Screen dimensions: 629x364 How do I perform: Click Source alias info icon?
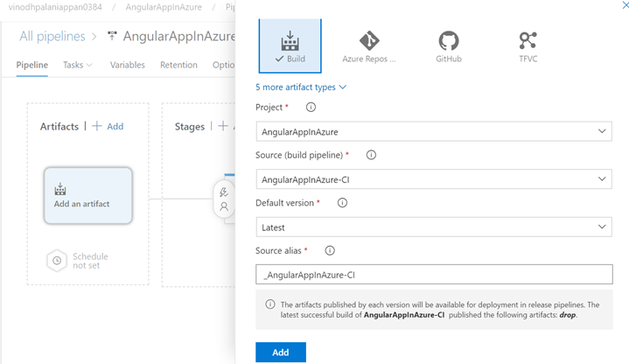click(x=330, y=250)
